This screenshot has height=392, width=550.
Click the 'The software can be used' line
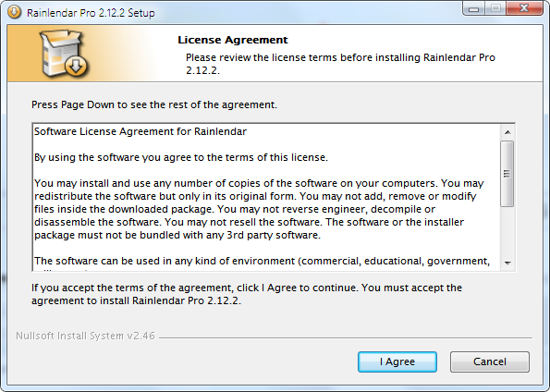pyautogui.click(x=262, y=261)
